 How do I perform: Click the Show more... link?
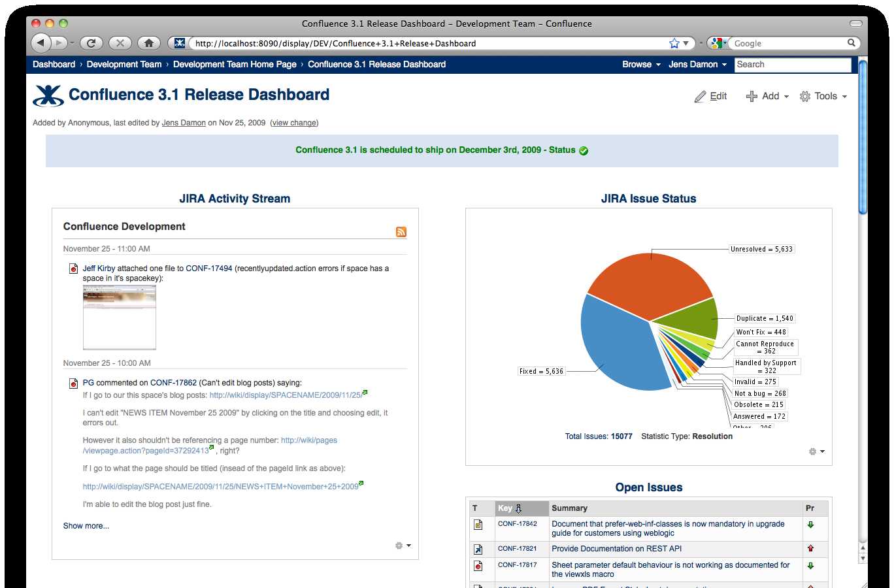86,526
